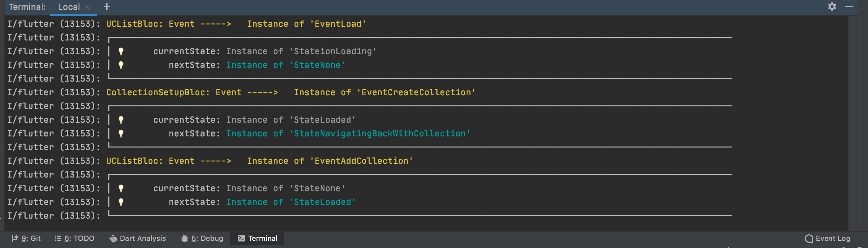The height and width of the screenshot is (248, 868).
Task: Open the Debug tool window
Action: [202, 238]
